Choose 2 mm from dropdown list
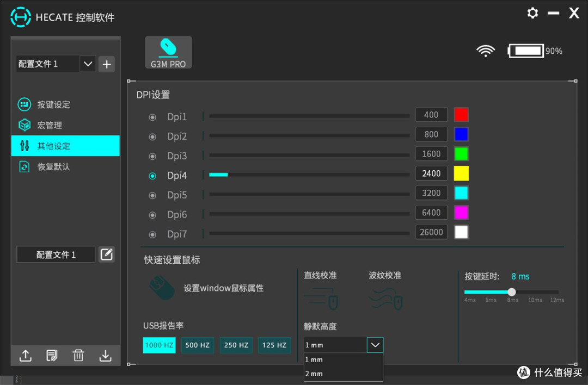Screen dimensions: 588x385 click(x=343, y=374)
